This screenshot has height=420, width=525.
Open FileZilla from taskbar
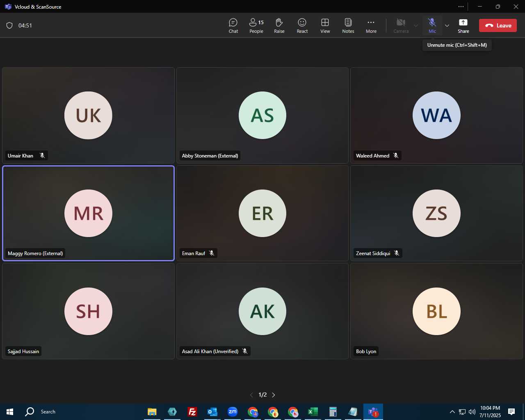[x=192, y=412]
